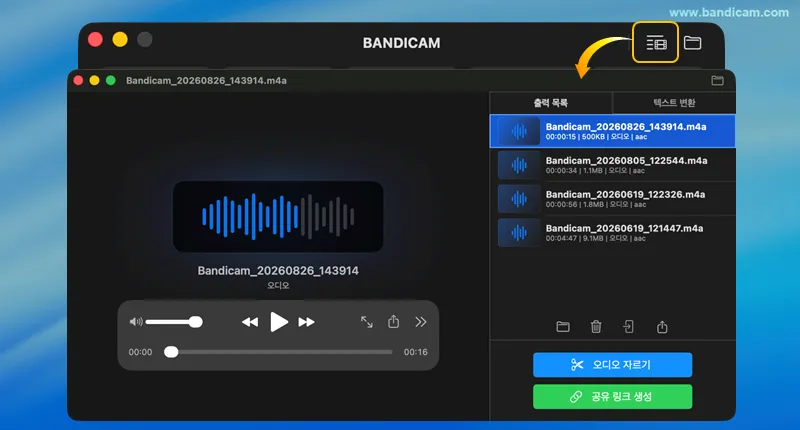Switch to the 출력 목록 tab

point(551,103)
